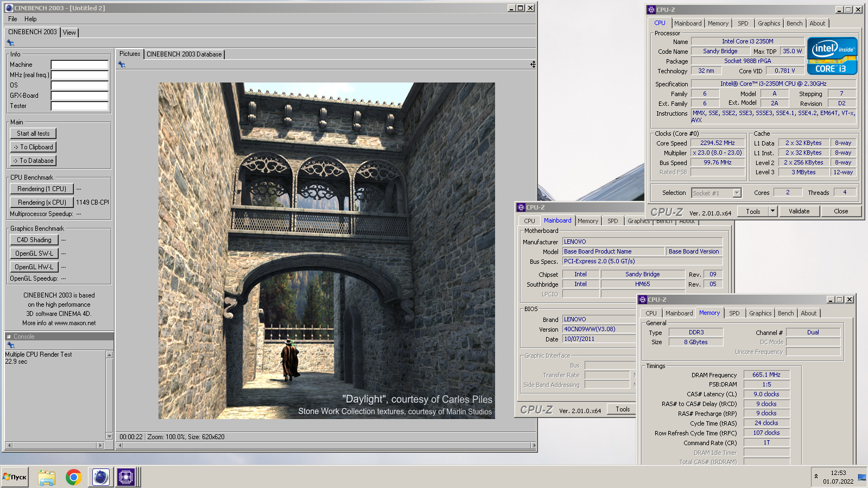
Task: Open the Start (Пуск) menu
Action: pos(15,477)
